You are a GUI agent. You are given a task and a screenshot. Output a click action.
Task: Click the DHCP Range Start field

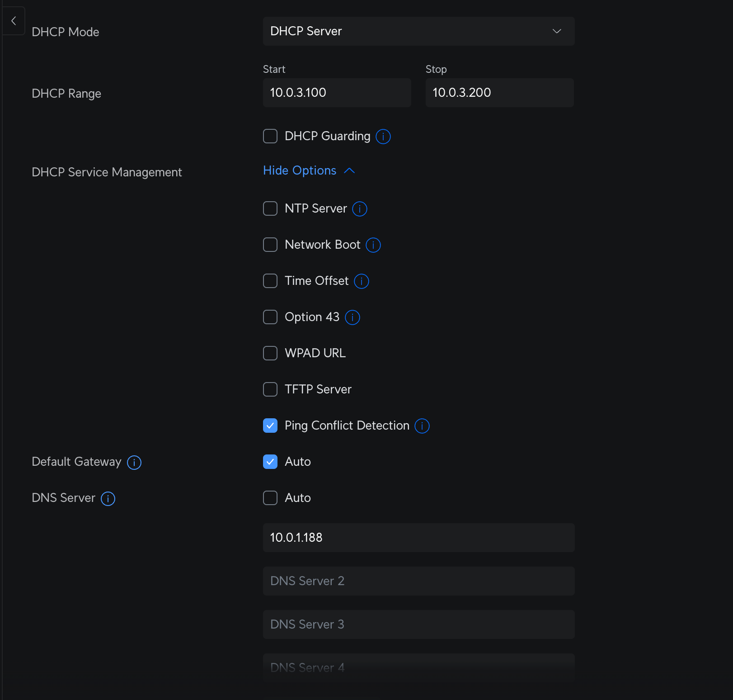point(337,93)
